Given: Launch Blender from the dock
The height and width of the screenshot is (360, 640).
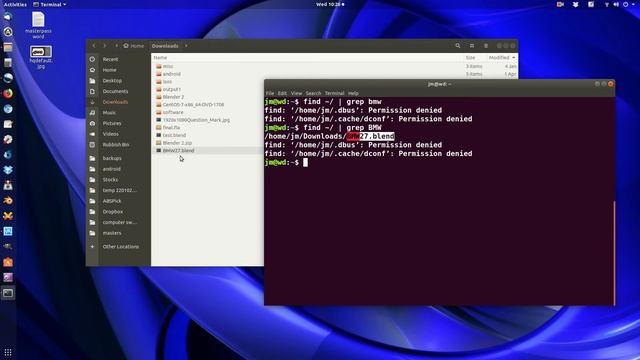Looking at the screenshot, I should coord(8,200).
